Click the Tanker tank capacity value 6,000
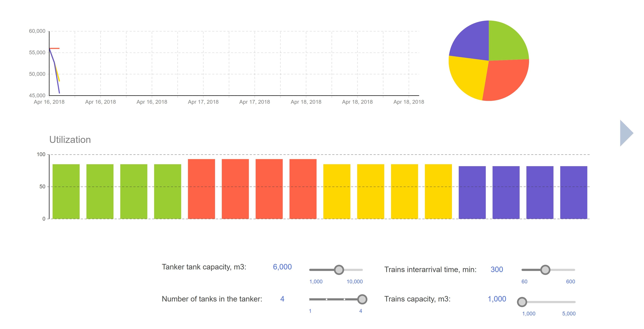Image resolution: width=644 pixels, height=329 pixels. (282, 267)
